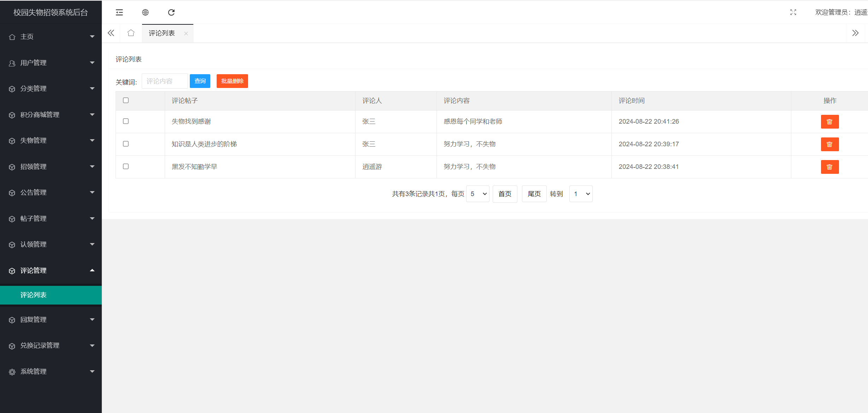Click the 批量删除 button

(x=232, y=81)
